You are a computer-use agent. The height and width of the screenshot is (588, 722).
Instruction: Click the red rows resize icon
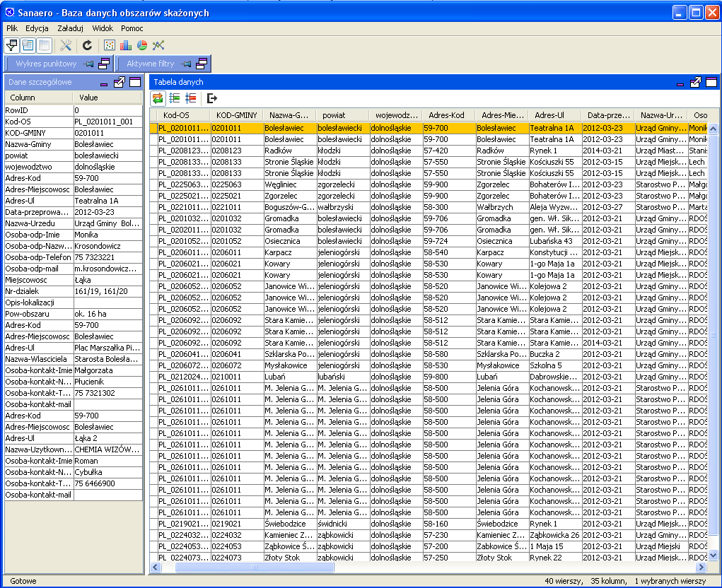(x=191, y=98)
